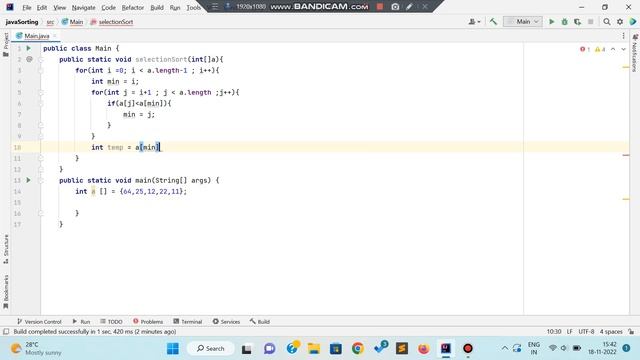Collapse the if block fold on line 6
Image resolution: width=640 pixels, height=360 pixels.
(x=40, y=103)
